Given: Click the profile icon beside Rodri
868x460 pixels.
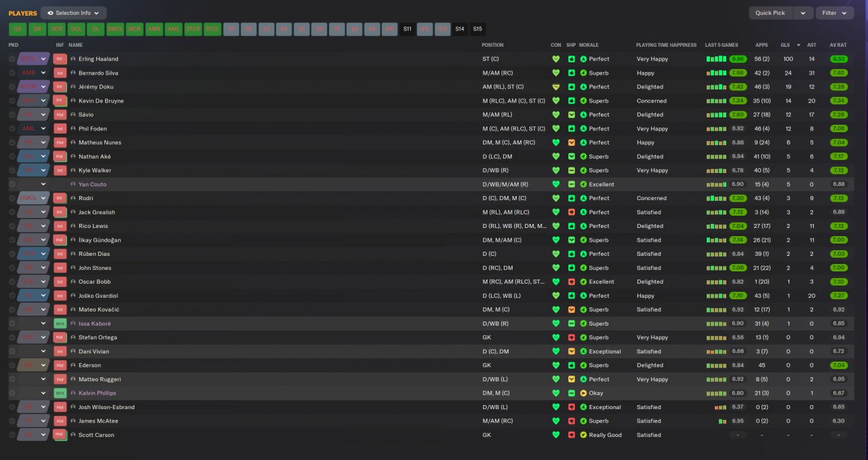Looking at the screenshot, I should pyautogui.click(x=73, y=198).
